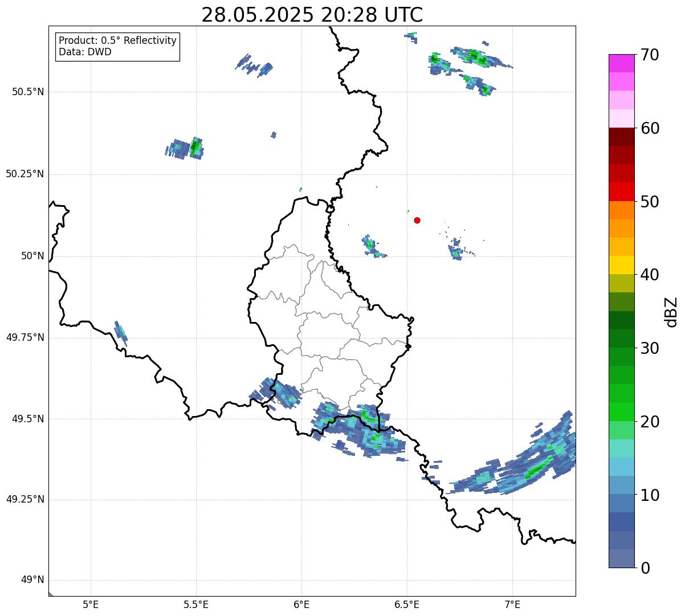Image resolution: width=685 pixels, height=616 pixels.
Task: Click the colorbar tick label 0
Action: (645, 568)
